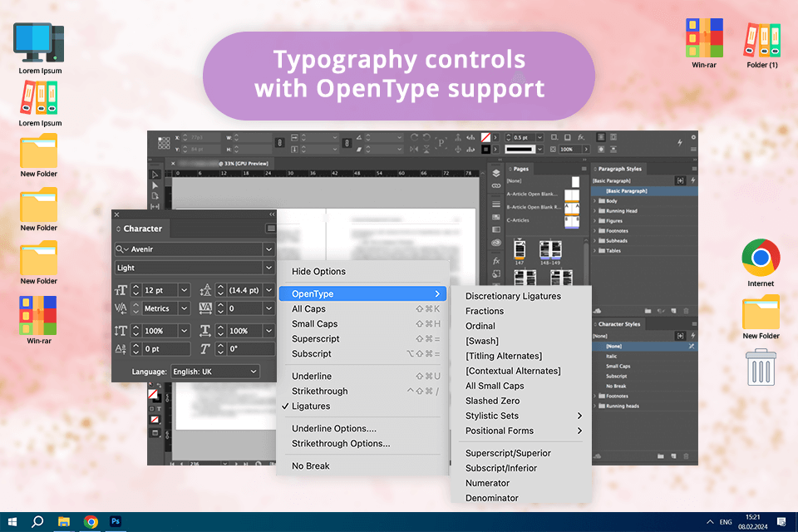
Task: Open the Stroke panel icon in dock
Action: click(496, 204)
